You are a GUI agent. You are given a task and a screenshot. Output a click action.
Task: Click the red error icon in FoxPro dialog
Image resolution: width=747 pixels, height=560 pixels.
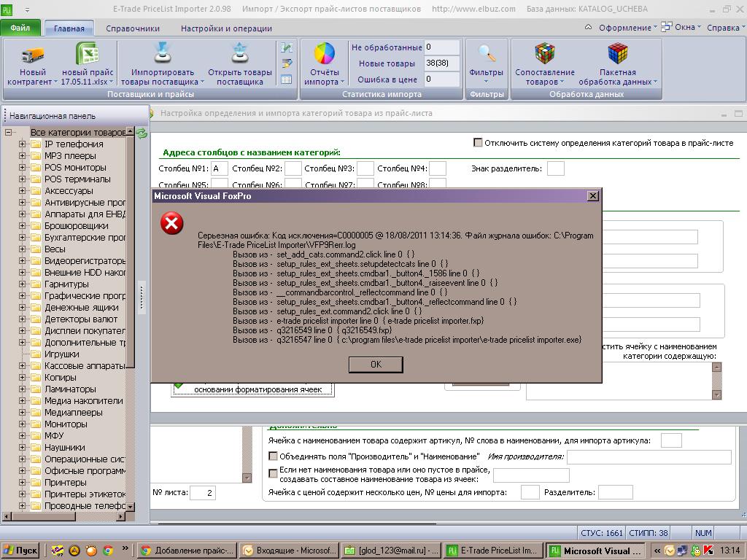172,223
